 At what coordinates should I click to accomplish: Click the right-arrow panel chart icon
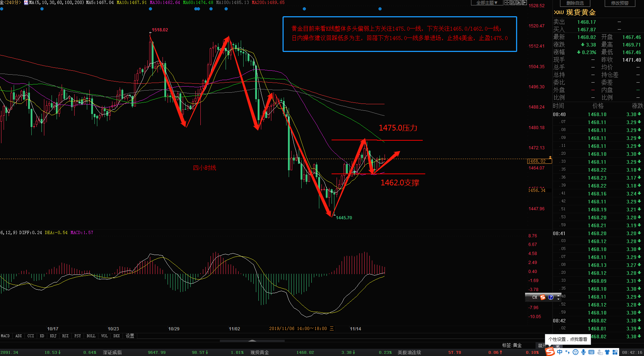[x=524, y=3]
